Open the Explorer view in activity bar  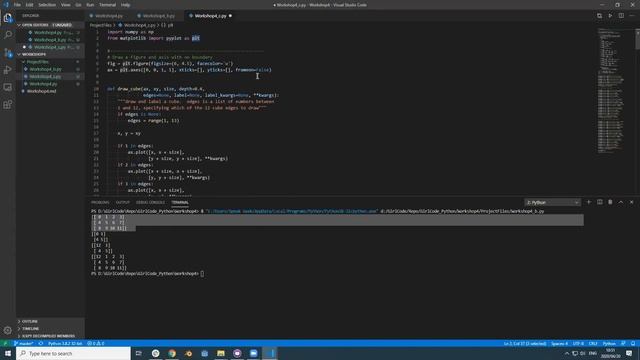click(8, 18)
